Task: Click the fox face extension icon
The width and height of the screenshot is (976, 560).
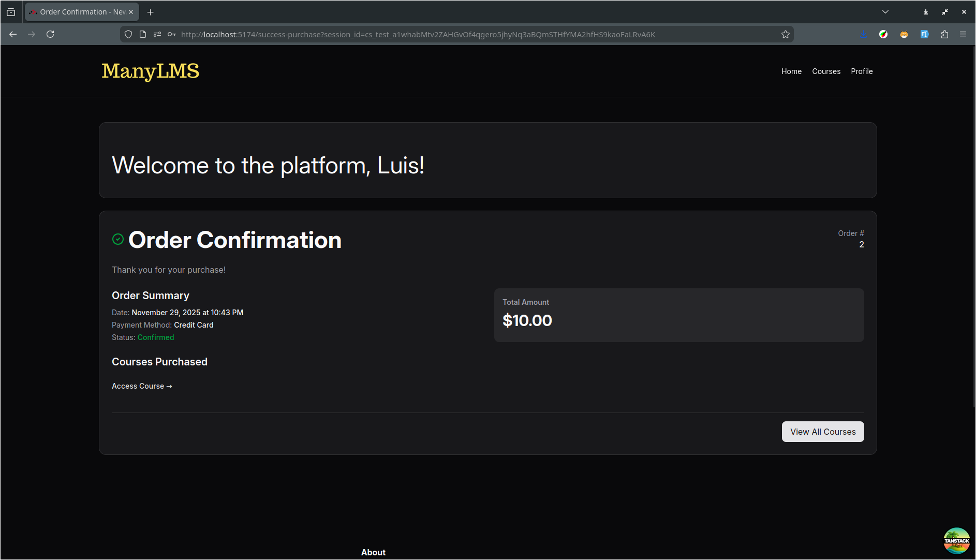Action: click(x=904, y=34)
